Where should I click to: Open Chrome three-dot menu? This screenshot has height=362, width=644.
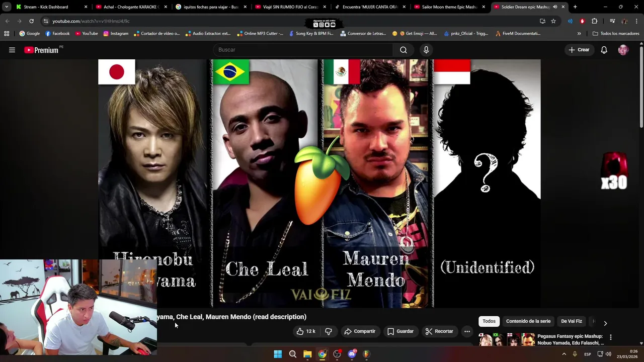636,21
